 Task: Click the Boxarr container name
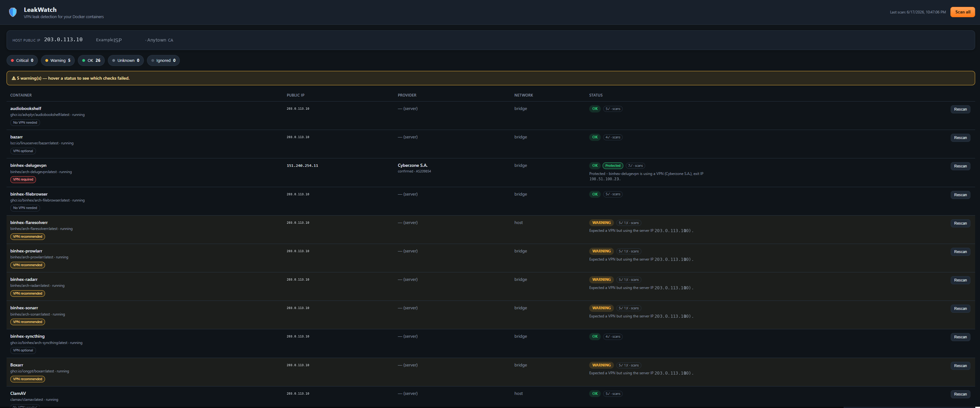pyautogui.click(x=17, y=365)
